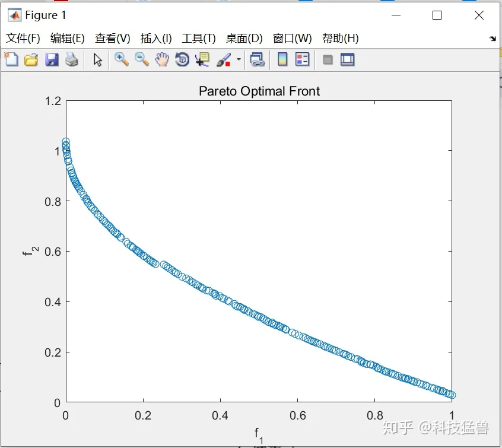Open the 插入(I) menu
502x448 pixels.
pos(156,39)
